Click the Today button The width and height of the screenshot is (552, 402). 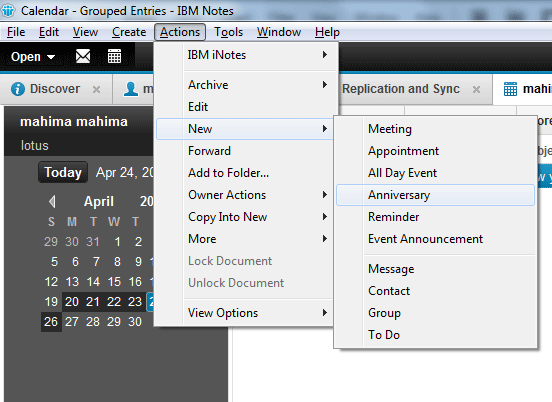tap(63, 172)
